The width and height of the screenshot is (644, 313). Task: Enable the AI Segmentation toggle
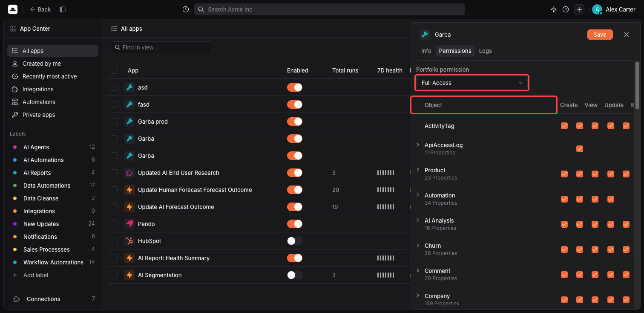[295, 275]
